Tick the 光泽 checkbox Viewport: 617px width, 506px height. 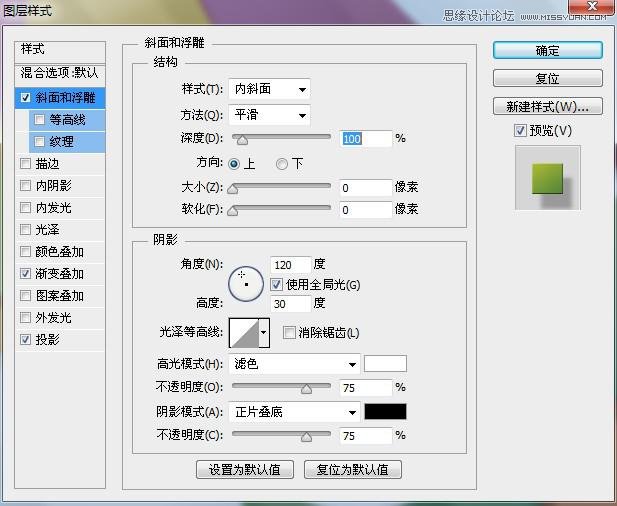point(26,229)
